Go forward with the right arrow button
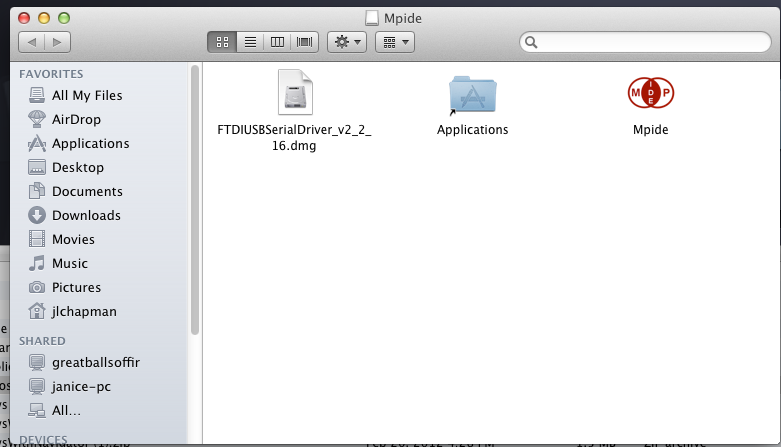781x447 pixels. (57, 42)
